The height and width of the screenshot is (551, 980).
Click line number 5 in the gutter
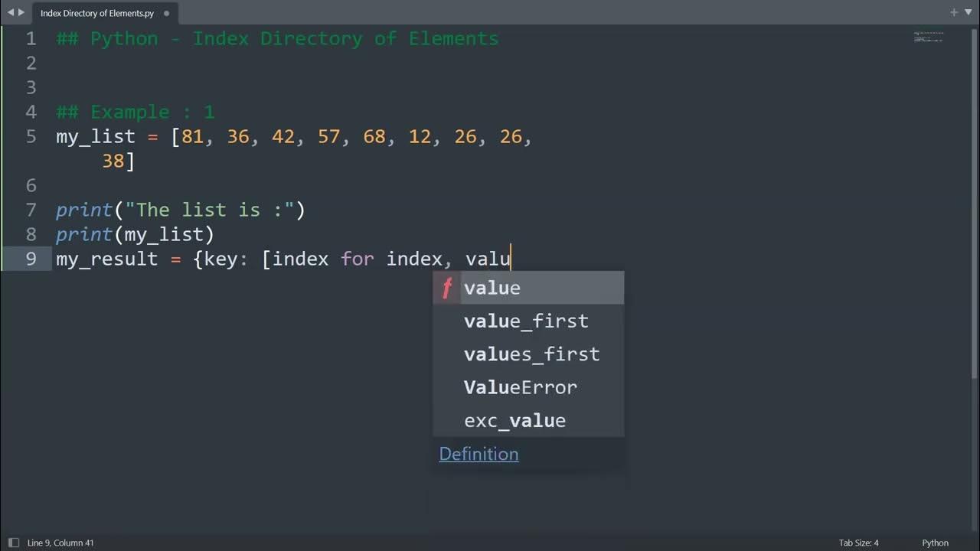pyautogui.click(x=31, y=137)
